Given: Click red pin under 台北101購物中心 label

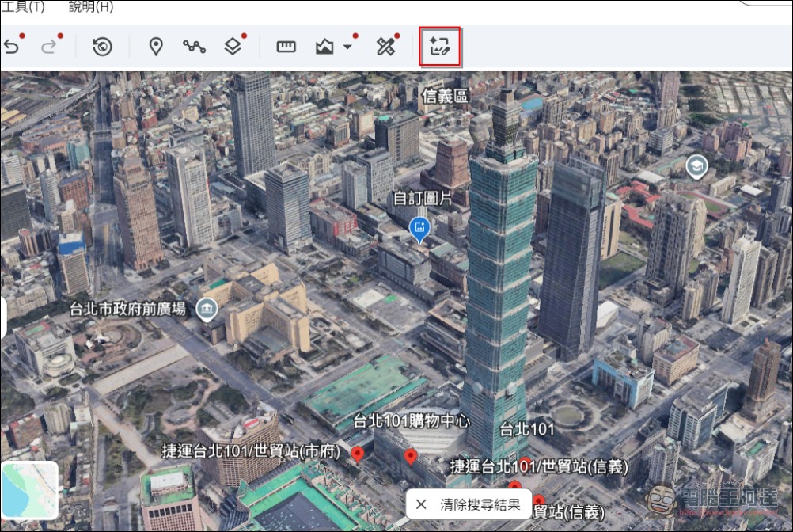Looking at the screenshot, I should [411, 457].
